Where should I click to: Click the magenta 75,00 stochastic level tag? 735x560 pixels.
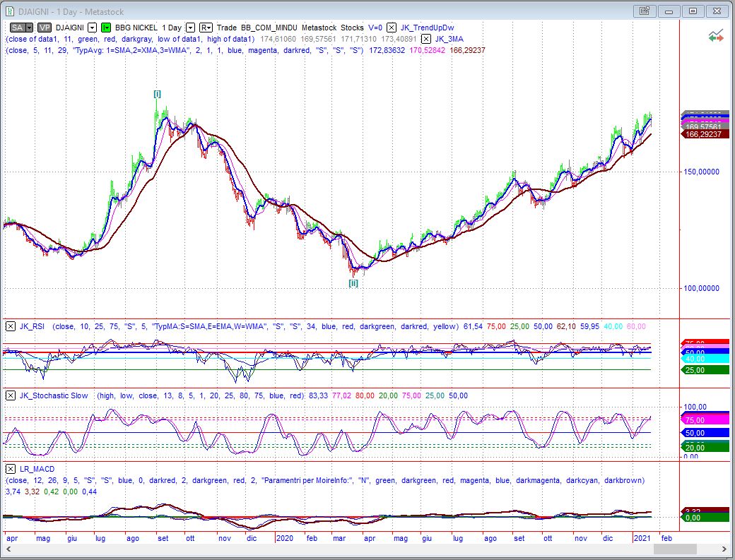click(705, 420)
